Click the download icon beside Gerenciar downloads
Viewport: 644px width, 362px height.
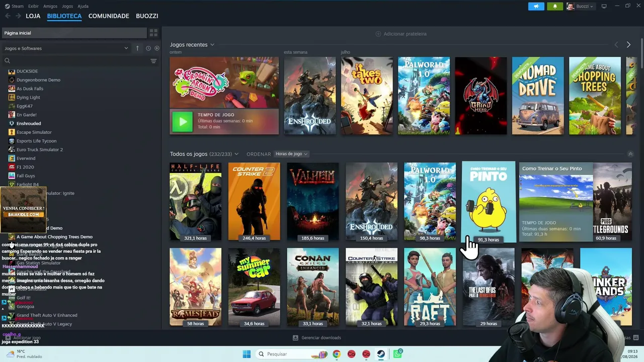coord(295,338)
